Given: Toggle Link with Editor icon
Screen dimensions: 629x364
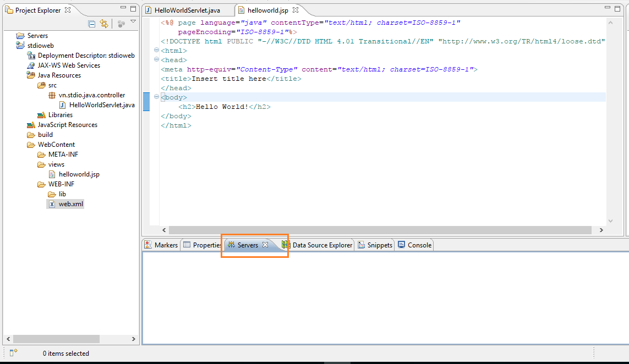Looking at the screenshot, I should (104, 24).
